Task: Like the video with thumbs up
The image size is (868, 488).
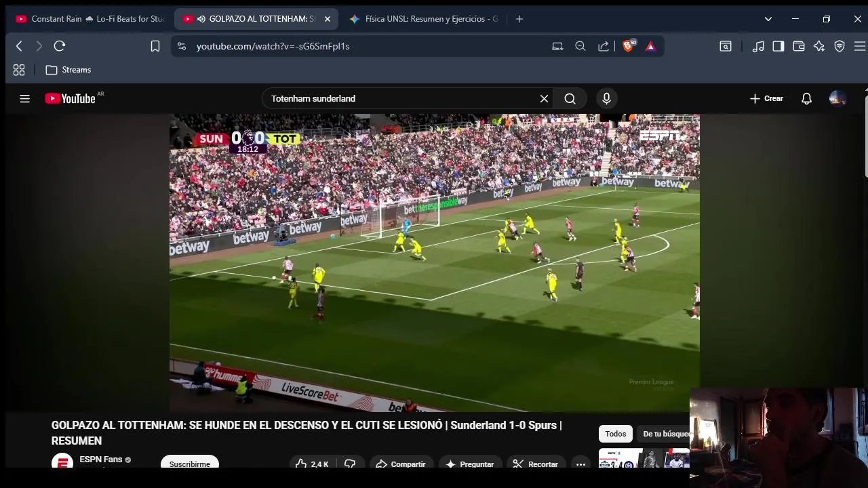Action: (312, 464)
